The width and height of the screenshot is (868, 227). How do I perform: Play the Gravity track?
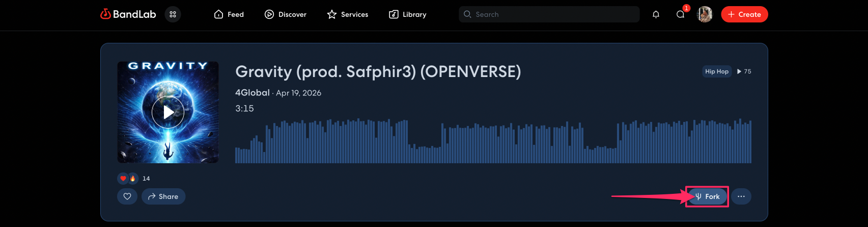(x=168, y=112)
